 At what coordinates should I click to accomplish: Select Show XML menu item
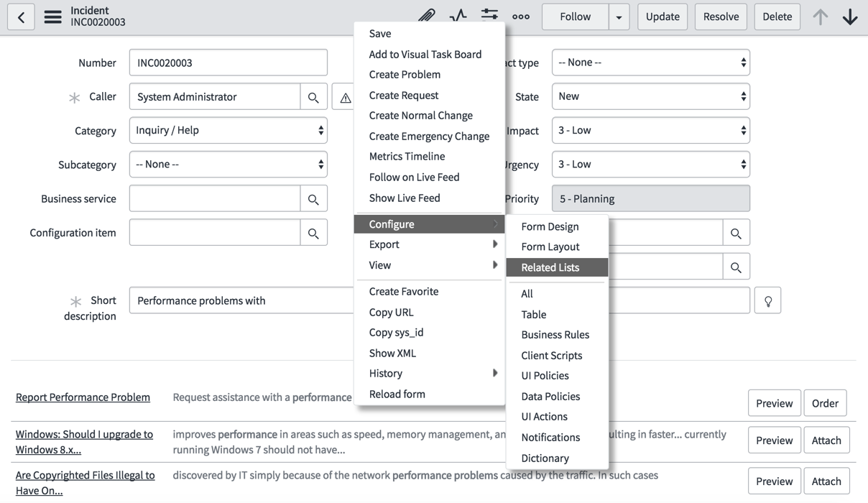pos(430,353)
